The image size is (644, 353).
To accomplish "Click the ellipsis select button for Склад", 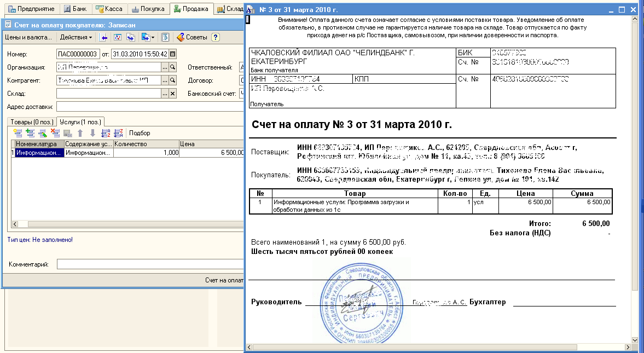I will coord(165,94).
